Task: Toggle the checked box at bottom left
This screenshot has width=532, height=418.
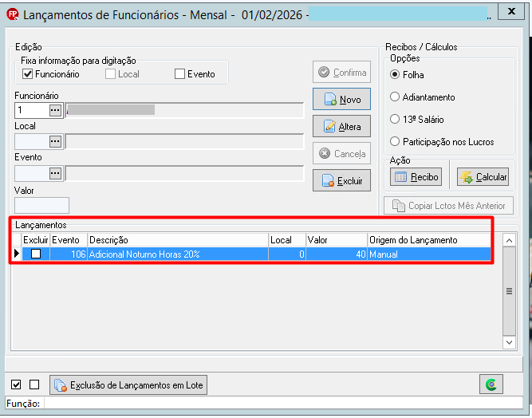Action: (x=16, y=384)
